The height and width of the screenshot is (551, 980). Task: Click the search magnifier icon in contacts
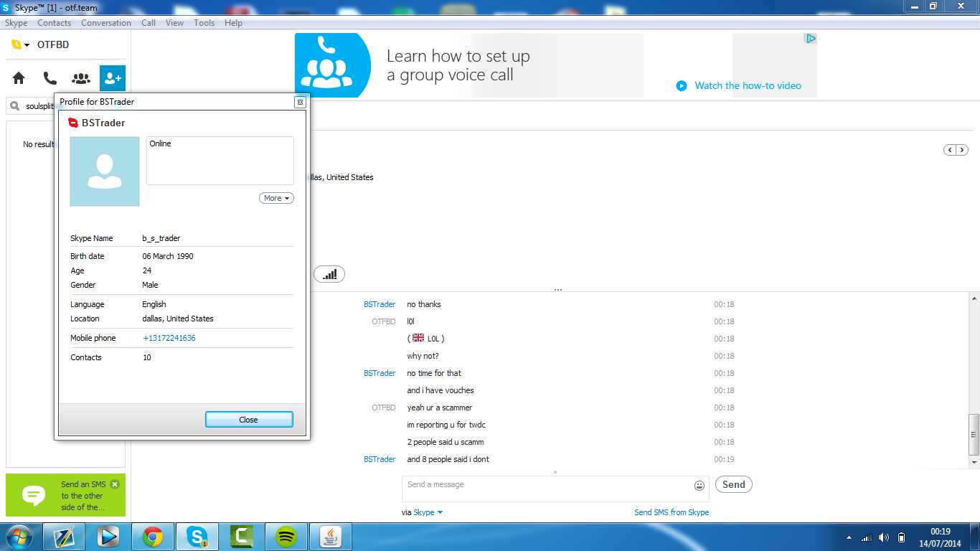point(15,106)
